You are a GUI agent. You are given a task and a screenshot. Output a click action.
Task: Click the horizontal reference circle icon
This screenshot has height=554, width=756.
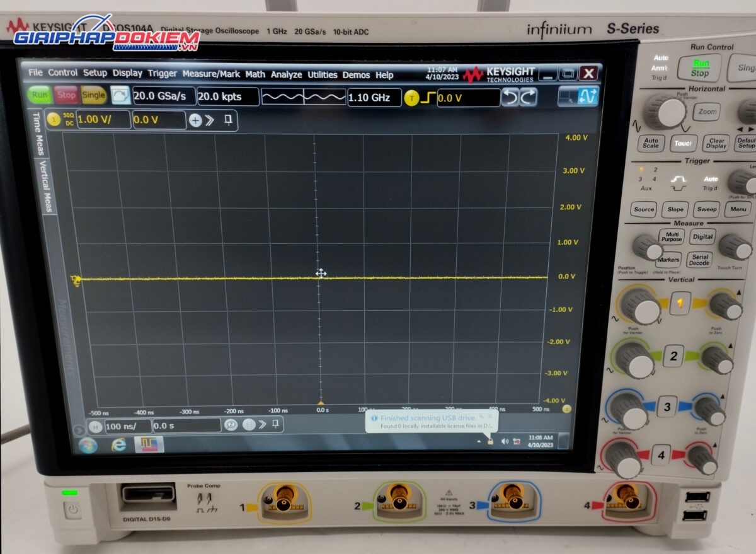coord(249,424)
